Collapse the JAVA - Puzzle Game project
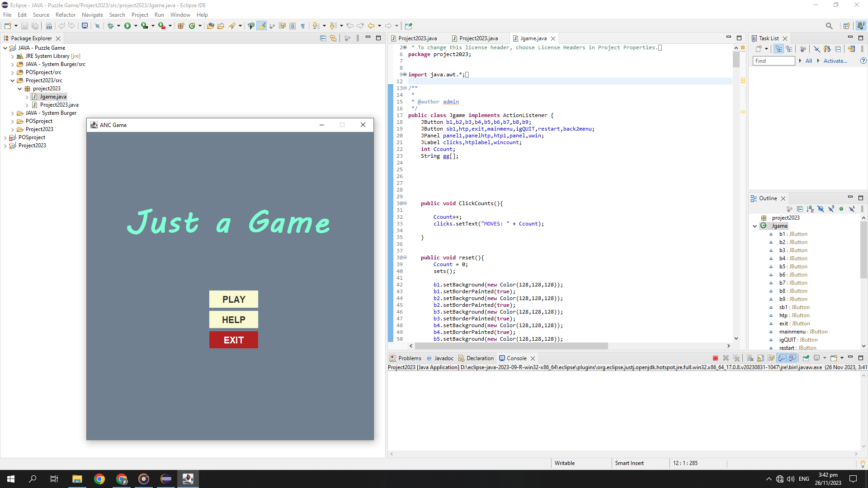 [x=5, y=48]
